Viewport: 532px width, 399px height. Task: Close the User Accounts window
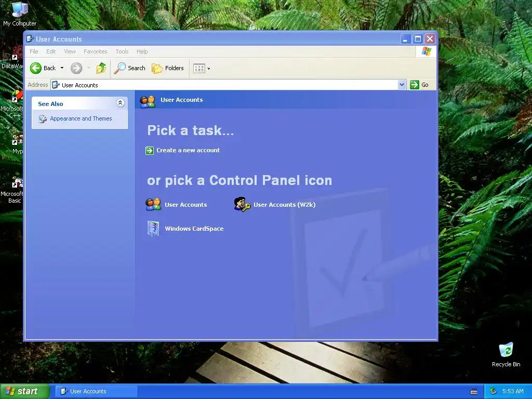pyautogui.click(x=430, y=38)
